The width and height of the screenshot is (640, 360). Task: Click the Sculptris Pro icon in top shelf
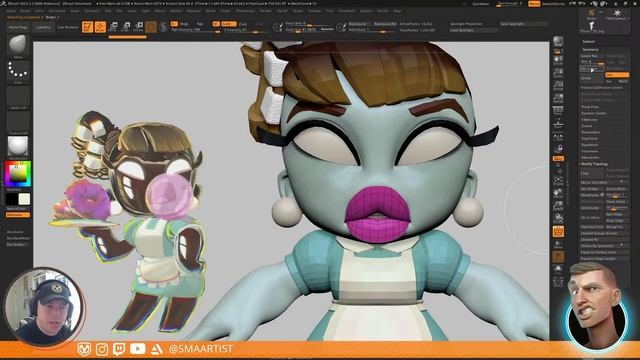[x=164, y=27]
